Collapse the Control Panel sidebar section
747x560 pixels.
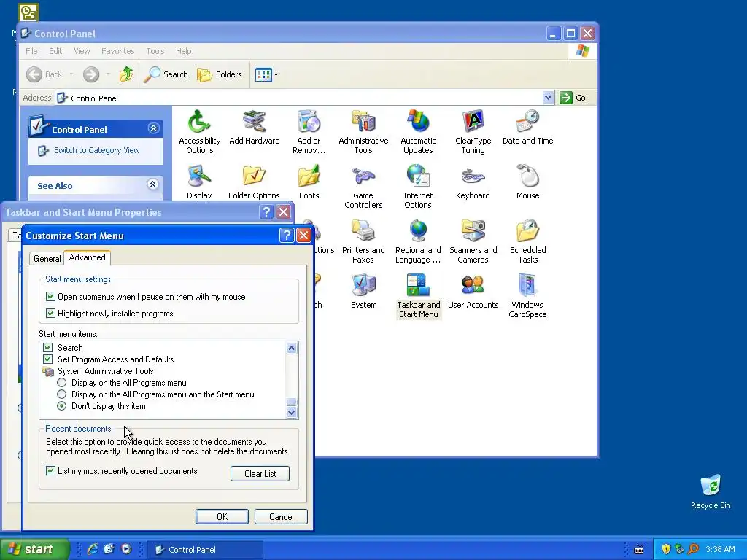[x=153, y=128]
